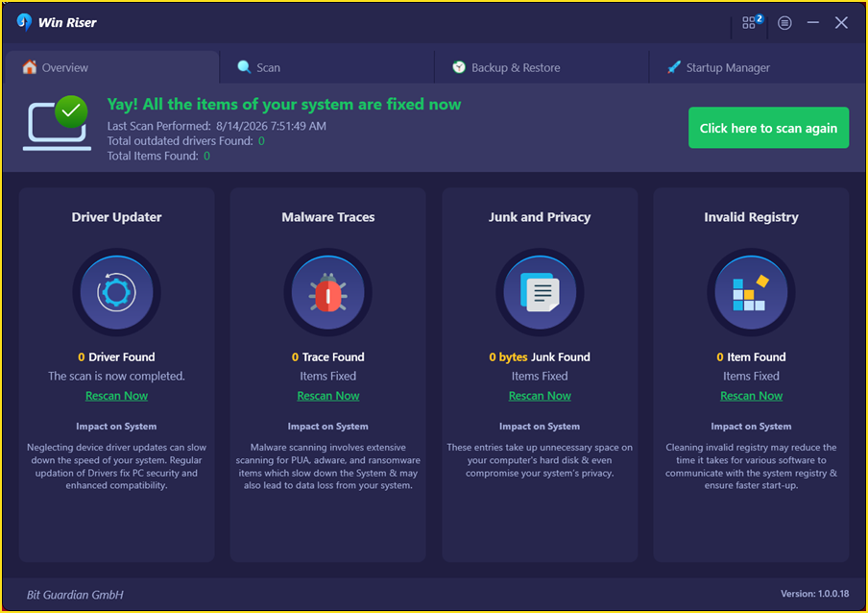The image size is (868, 613).
Task: Click the Driver Updater gear icon
Action: [x=116, y=292]
